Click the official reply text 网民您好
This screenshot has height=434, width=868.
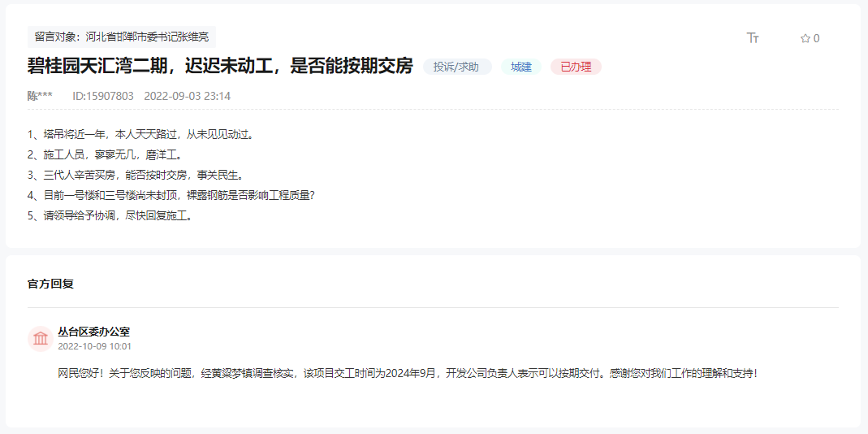(408, 373)
